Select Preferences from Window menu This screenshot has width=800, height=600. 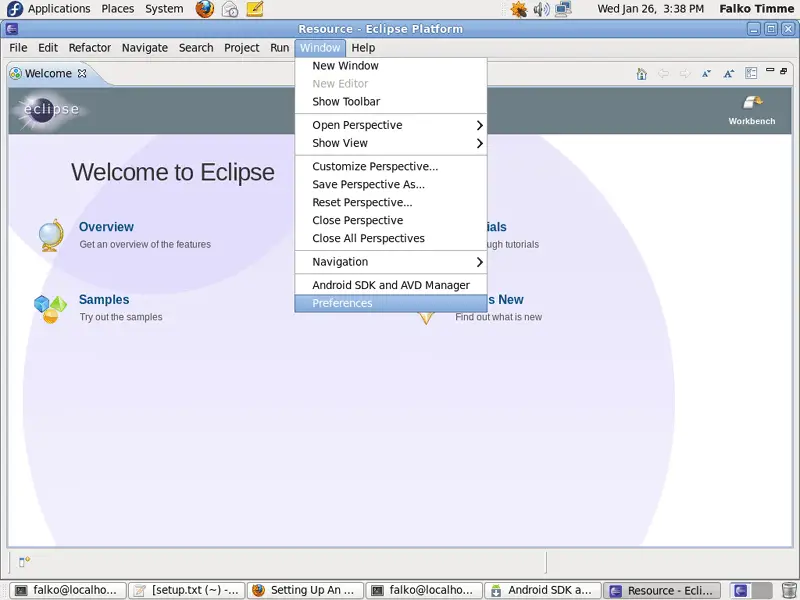pyautogui.click(x=391, y=303)
